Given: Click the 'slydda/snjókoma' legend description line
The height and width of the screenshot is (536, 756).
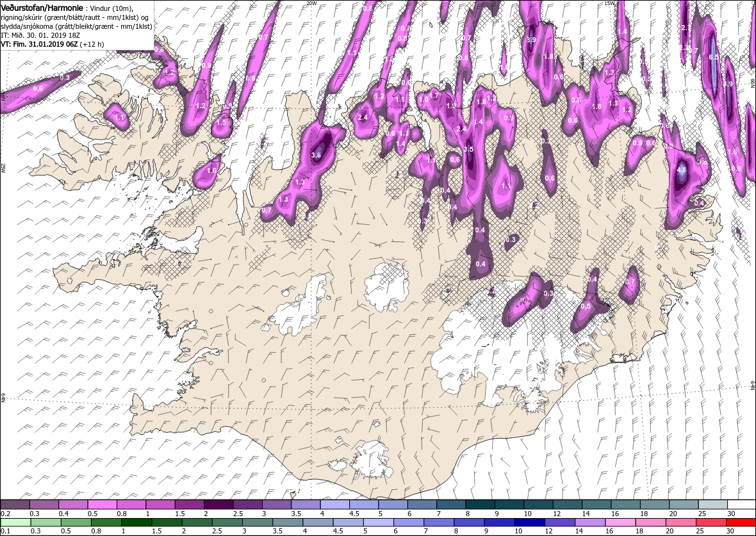Looking at the screenshot, I should click(76, 26).
